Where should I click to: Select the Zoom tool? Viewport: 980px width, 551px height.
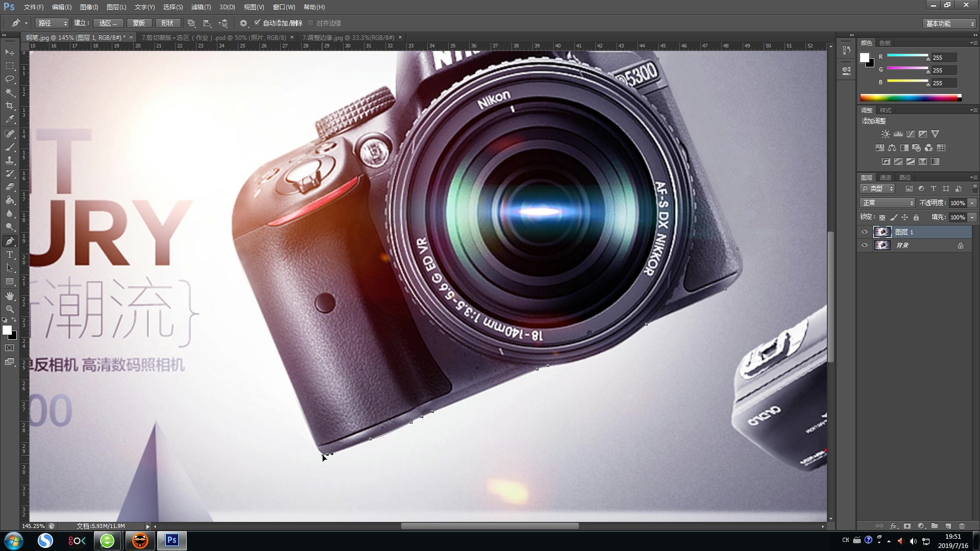click(x=10, y=309)
